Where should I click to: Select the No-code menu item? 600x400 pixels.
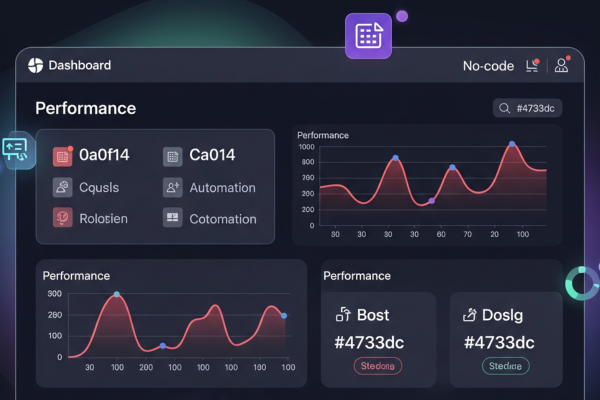488,66
